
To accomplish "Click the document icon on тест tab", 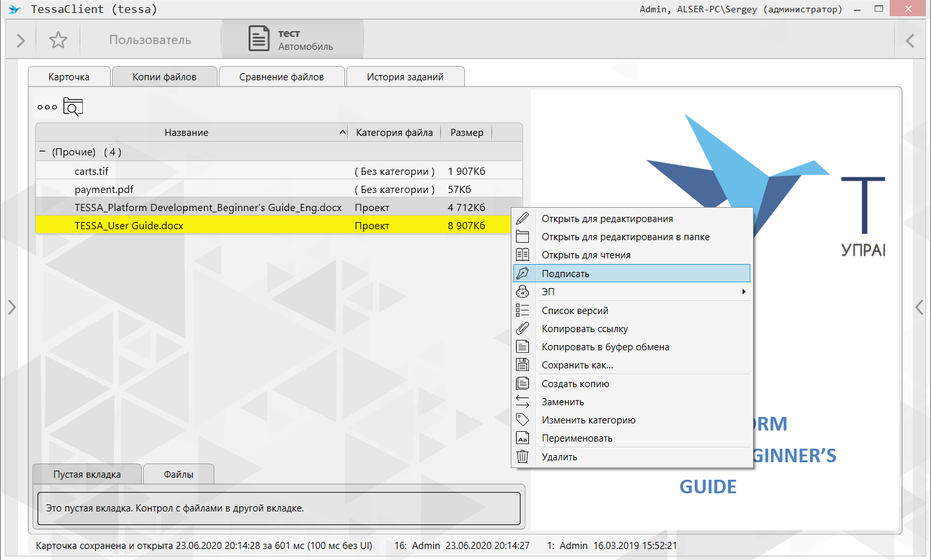I will [259, 39].
